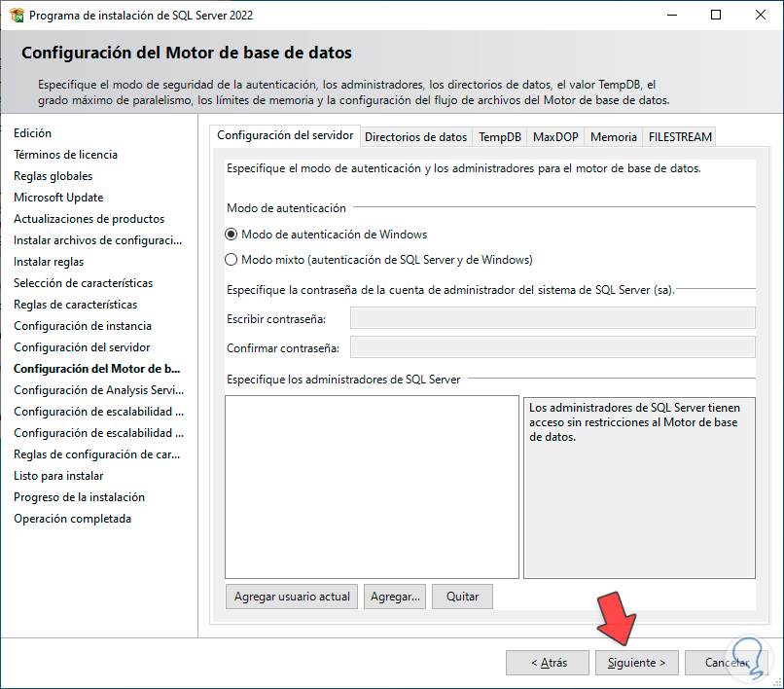784x689 pixels.
Task: Switch to Configuración del servidor tab
Action: pos(285,135)
